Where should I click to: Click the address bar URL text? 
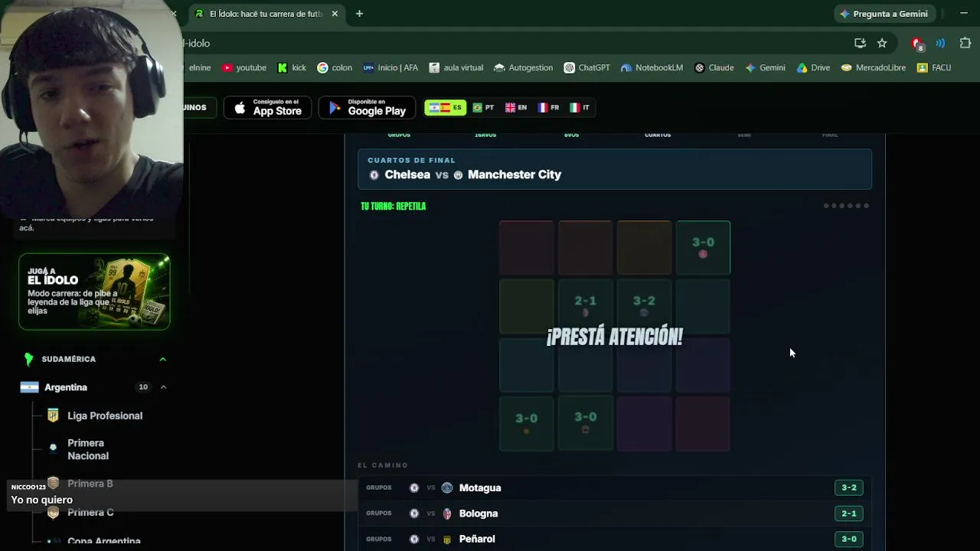pos(197,44)
